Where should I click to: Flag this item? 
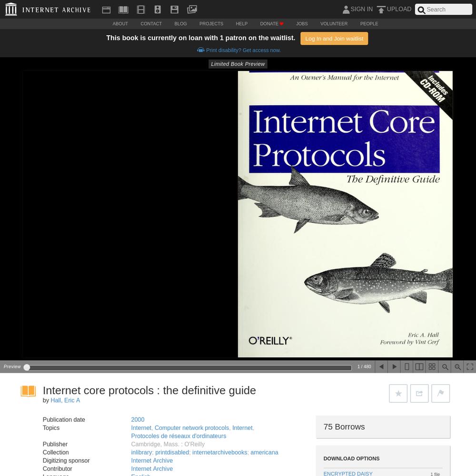click(440, 394)
